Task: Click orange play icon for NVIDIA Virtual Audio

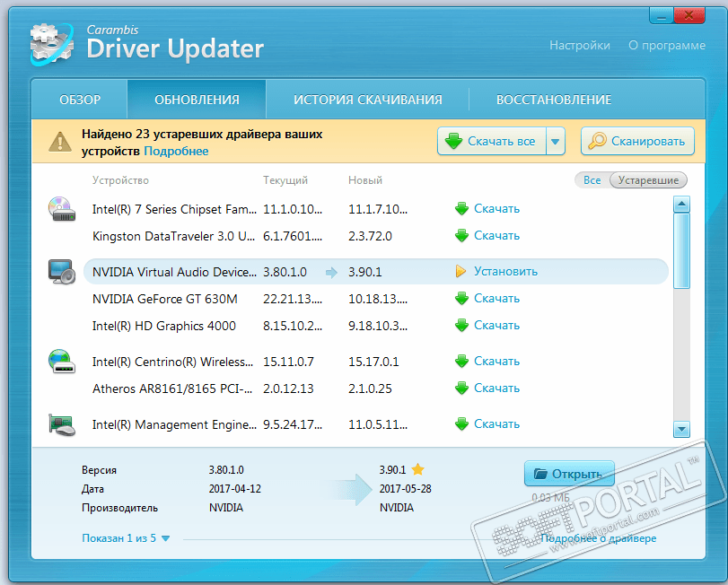Action: 460,271
